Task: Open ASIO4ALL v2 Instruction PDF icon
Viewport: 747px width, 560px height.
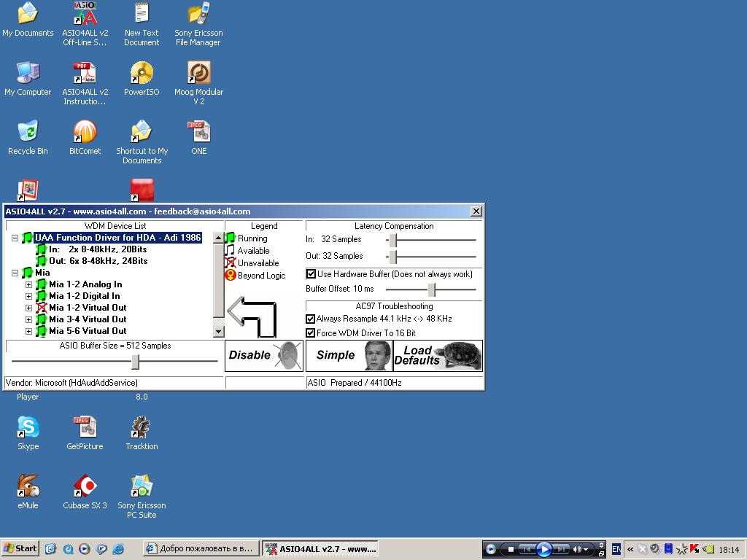Action: (x=85, y=83)
